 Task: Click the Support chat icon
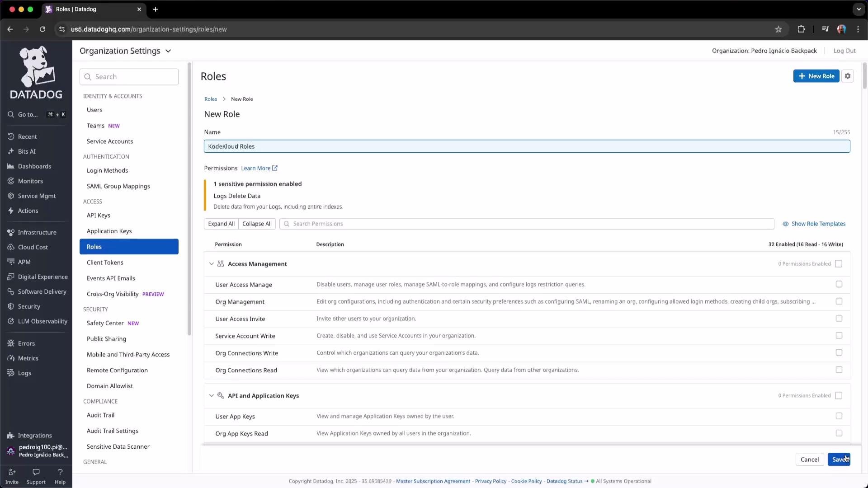[x=36, y=472]
